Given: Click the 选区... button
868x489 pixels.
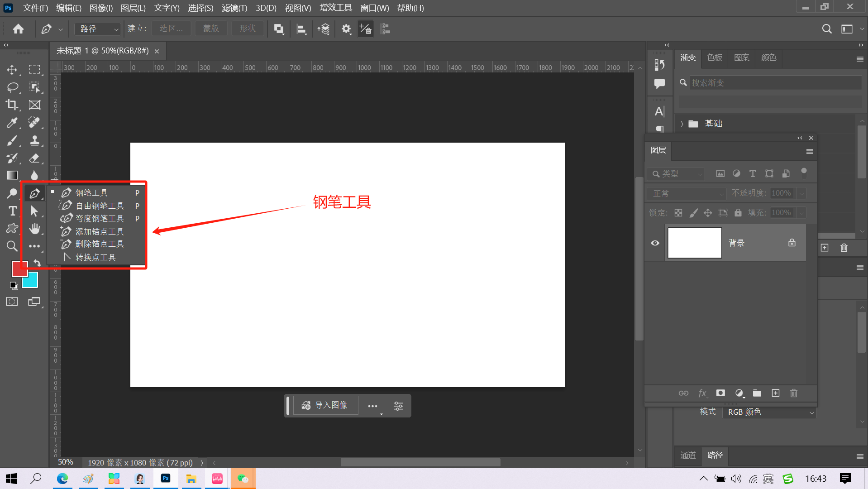Looking at the screenshot, I should click(171, 29).
